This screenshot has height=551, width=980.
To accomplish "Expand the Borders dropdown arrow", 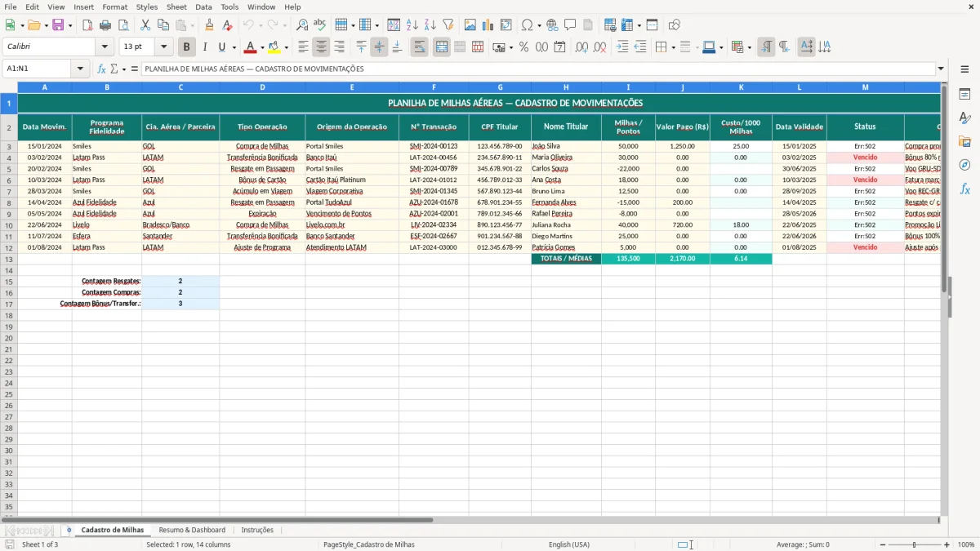I will click(x=672, y=47).
